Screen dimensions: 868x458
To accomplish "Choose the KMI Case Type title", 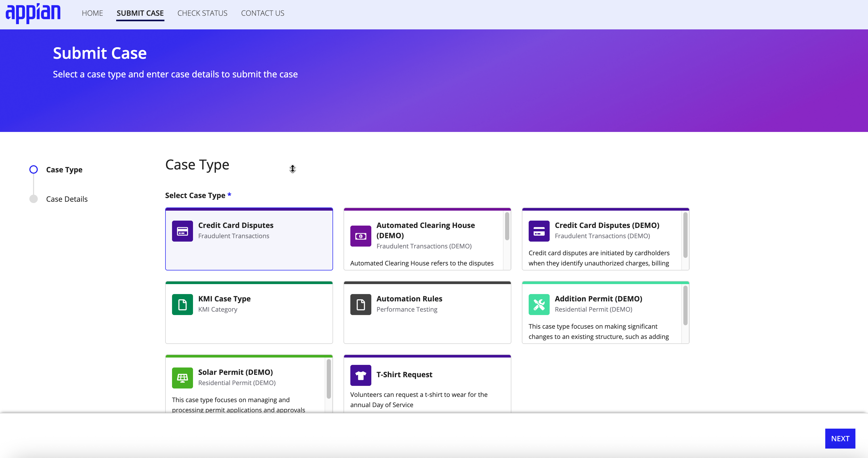I will pyautogui.click(x=224, y=299).
